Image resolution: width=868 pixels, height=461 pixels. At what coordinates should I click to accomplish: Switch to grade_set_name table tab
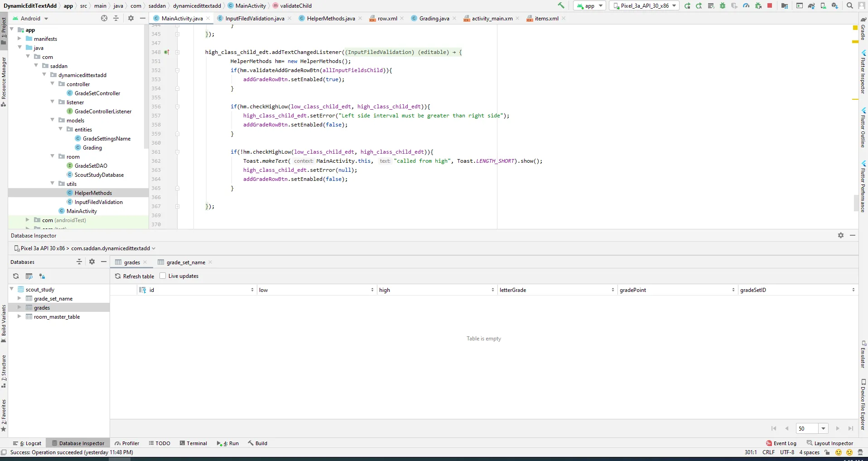click(186, 262)
